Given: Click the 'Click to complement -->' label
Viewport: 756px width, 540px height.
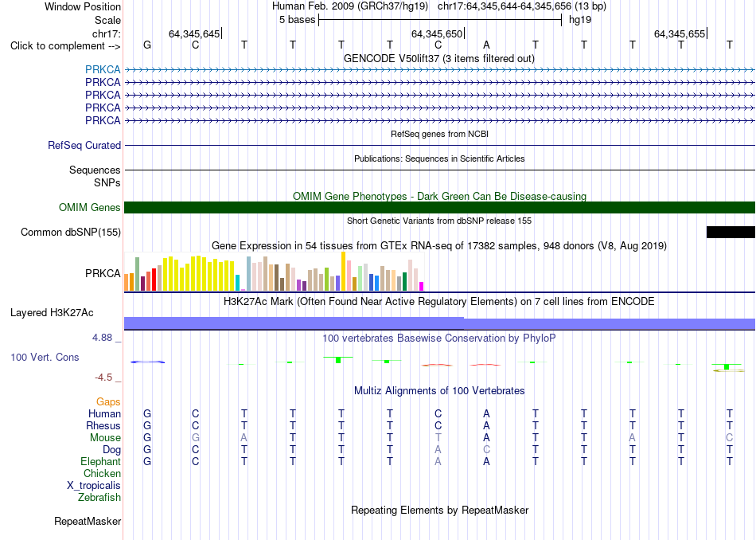Looking at the screenshot, I should coord(65,46).
